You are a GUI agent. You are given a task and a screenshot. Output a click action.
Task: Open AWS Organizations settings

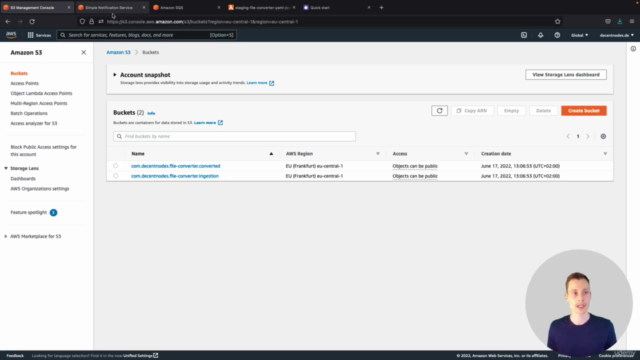click(40, 189)
